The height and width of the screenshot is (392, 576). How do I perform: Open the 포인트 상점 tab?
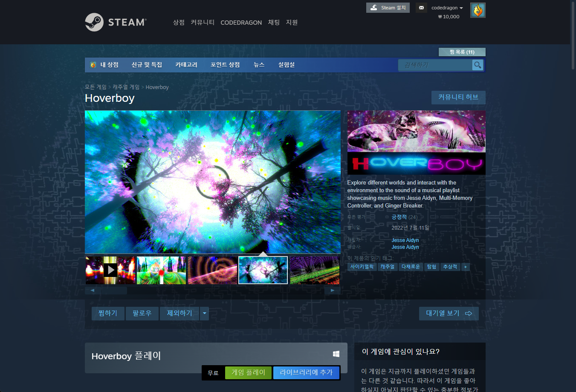coord(225,65)
